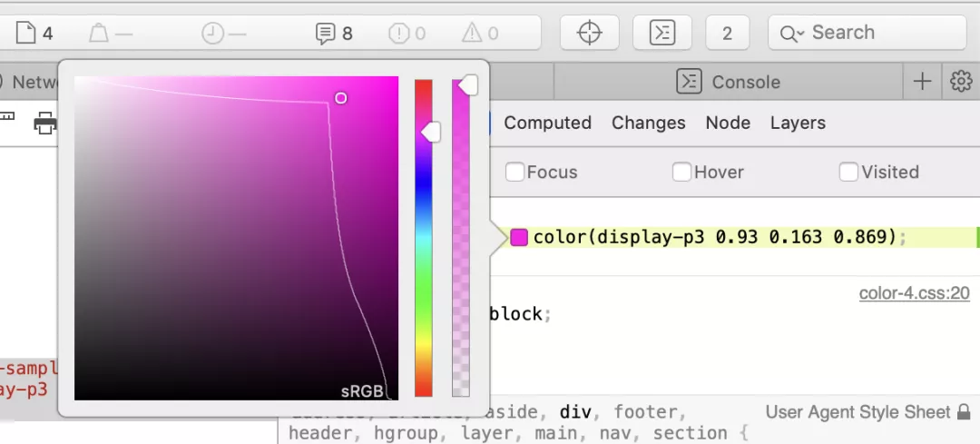Enable the Hover pseudo-class checkbox

681,172
